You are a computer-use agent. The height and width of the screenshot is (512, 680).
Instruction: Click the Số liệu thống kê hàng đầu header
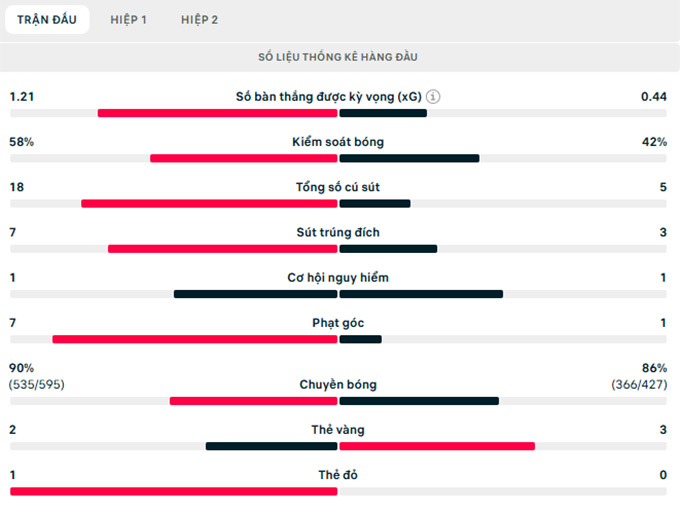[x=339, y=57]
